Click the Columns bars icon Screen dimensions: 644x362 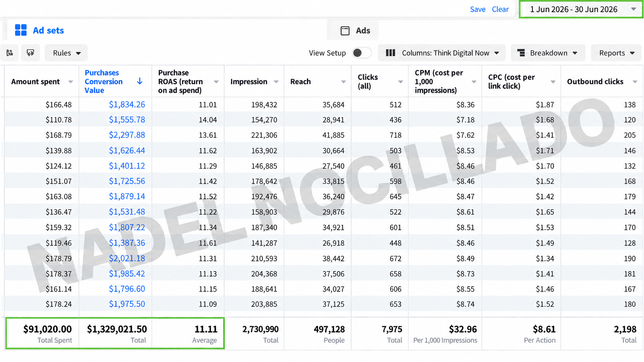pyautogui.click(x=391, y=53)
